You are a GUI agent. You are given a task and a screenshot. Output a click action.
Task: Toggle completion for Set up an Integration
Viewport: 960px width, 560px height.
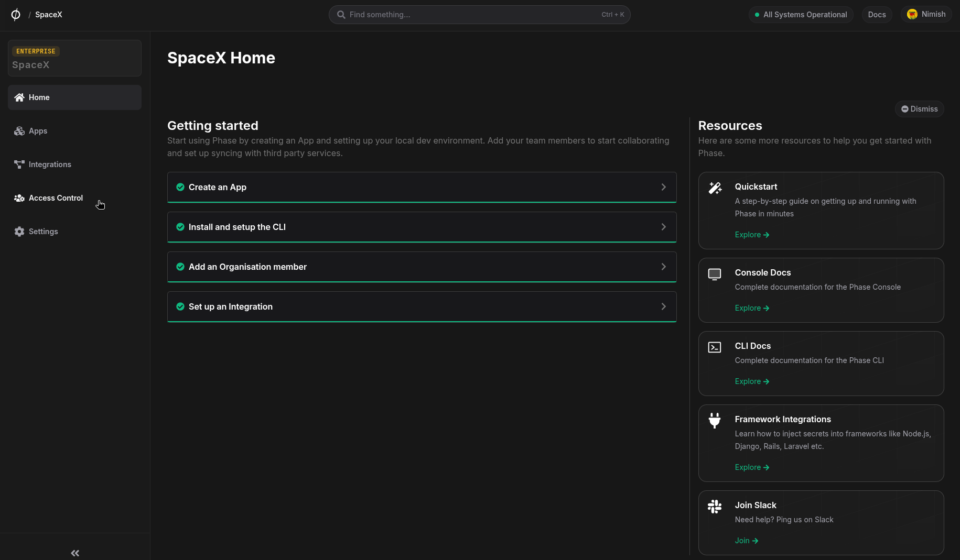(180, 306)
